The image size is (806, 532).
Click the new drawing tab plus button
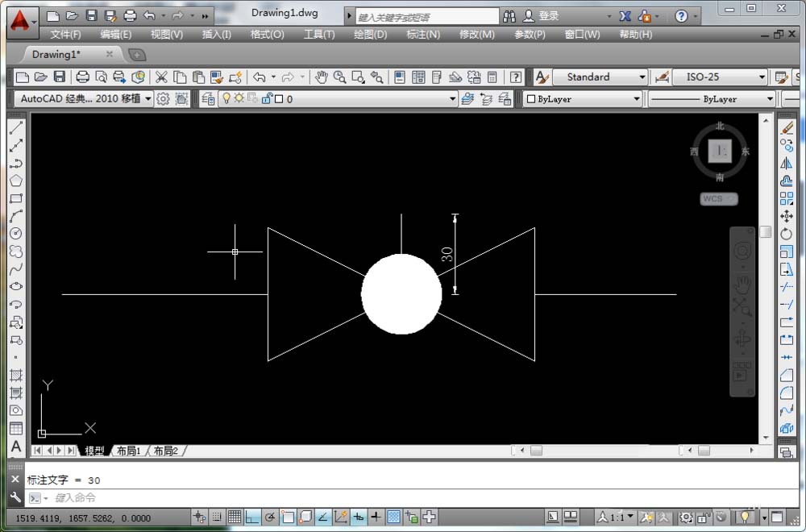click(137, 55)
